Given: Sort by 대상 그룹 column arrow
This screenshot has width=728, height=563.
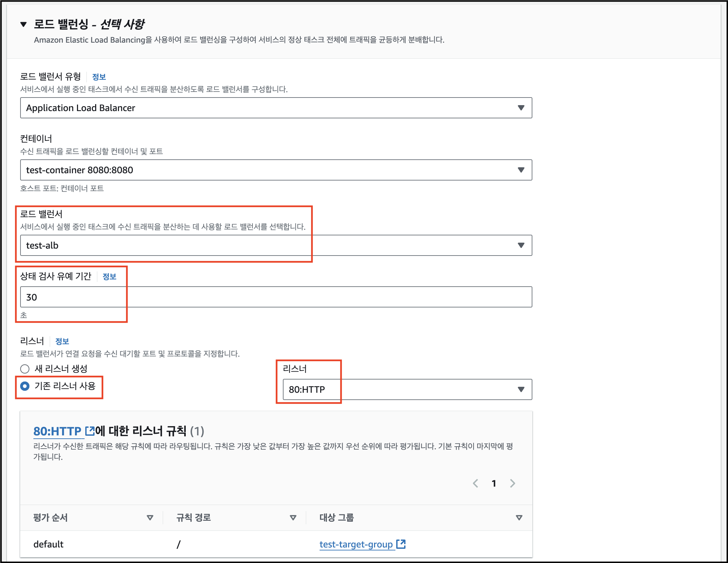Looking at the screenshot, I should [x=519, y=518].
